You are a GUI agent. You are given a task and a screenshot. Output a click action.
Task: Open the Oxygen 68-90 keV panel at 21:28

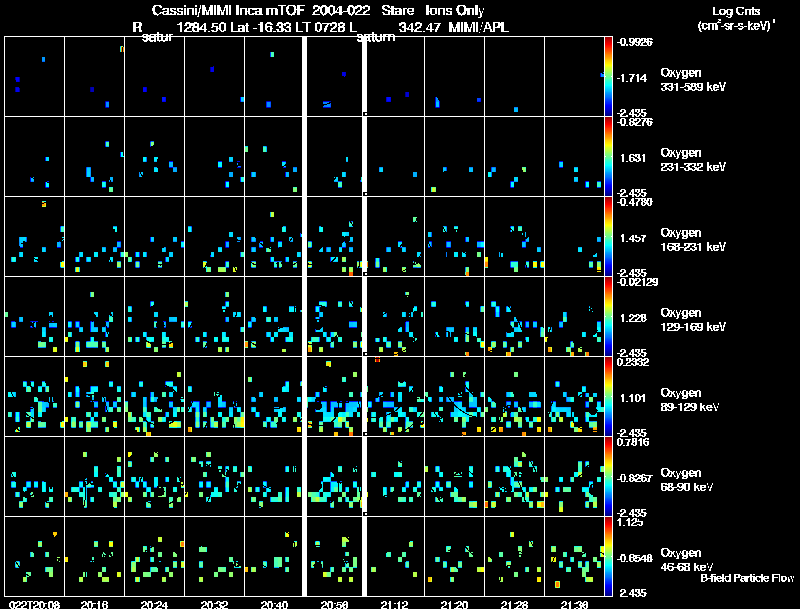click(x=514, y=476)
